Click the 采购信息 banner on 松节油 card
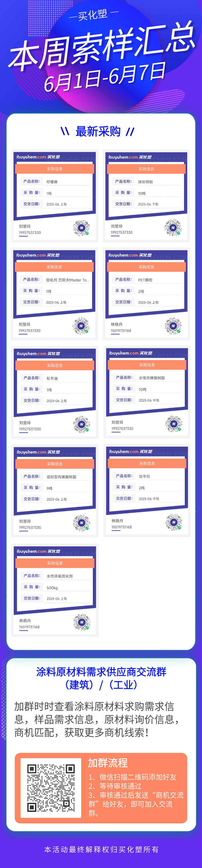202x868 pixels. (x=55, y=365)
